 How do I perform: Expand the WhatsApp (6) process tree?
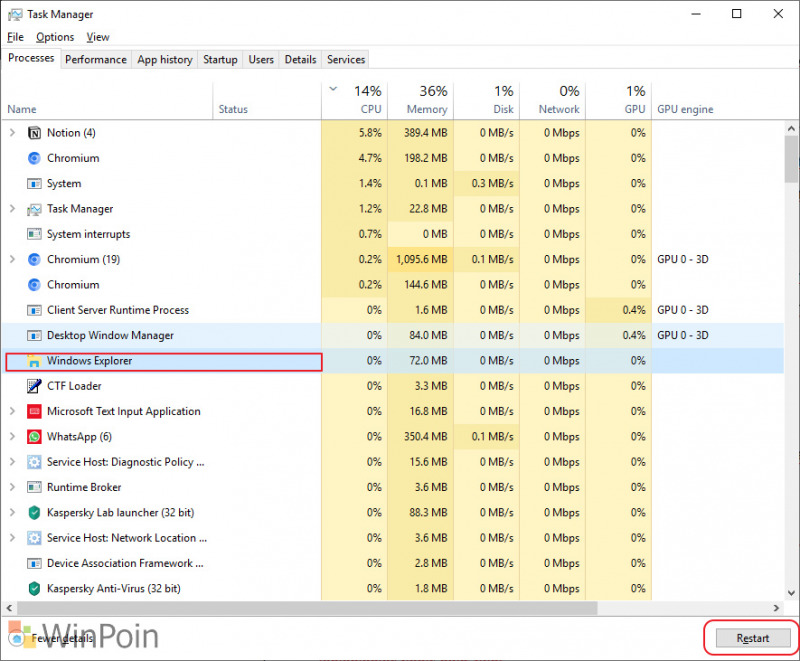coord(13,436)
